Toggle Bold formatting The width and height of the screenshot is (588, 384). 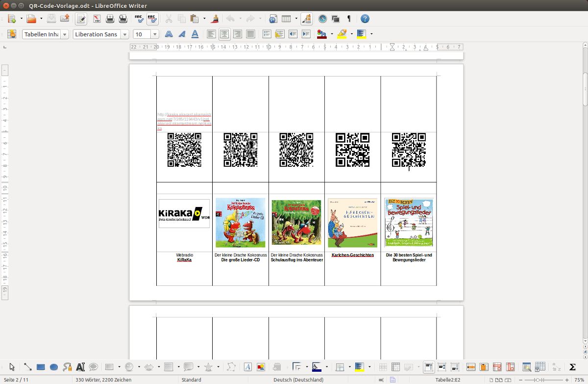pos(169,34)
